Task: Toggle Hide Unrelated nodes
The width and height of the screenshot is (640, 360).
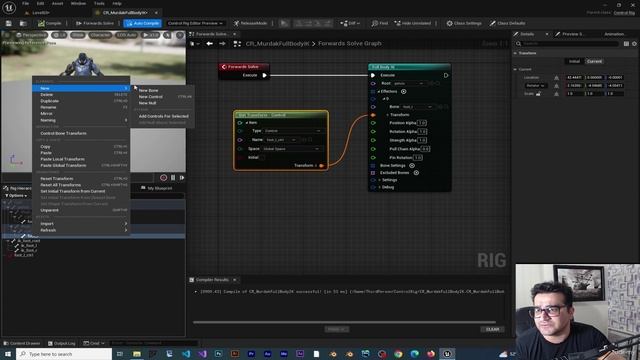Action: pyautogui.click(x=413, y=23)
